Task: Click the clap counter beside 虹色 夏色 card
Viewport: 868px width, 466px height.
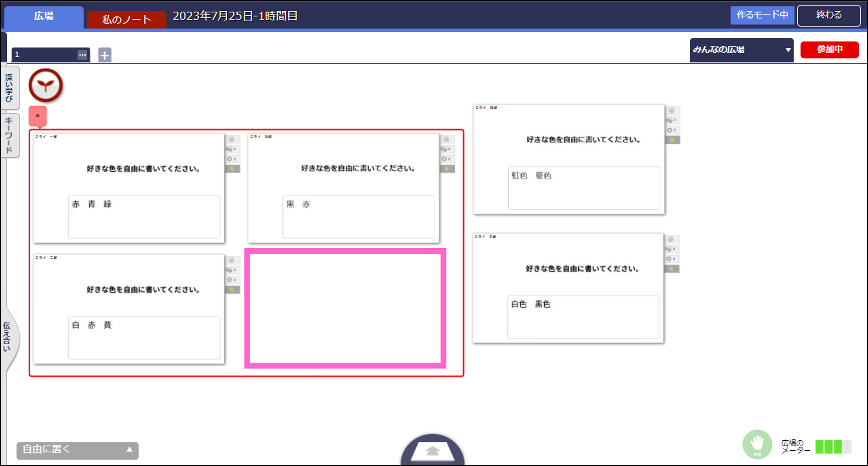Action: [672, 120]
